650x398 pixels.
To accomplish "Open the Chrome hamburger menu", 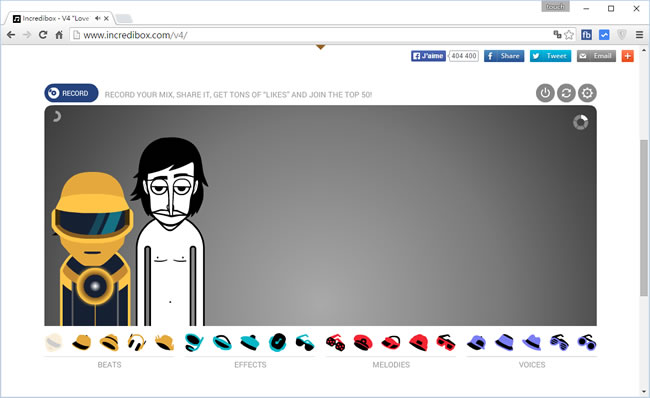I will [639, 35].
